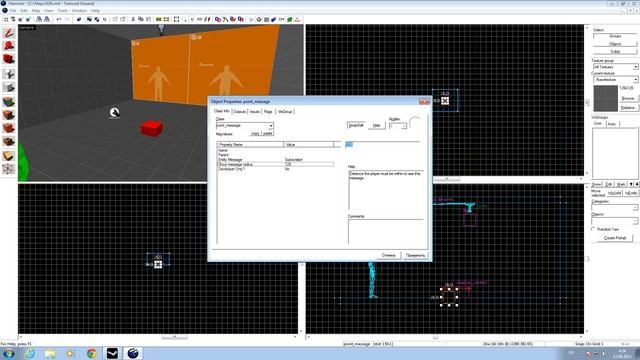The height and width of the screenshot is (360, 640).
Task: Open the Map menu
Action: click(36, 11)
